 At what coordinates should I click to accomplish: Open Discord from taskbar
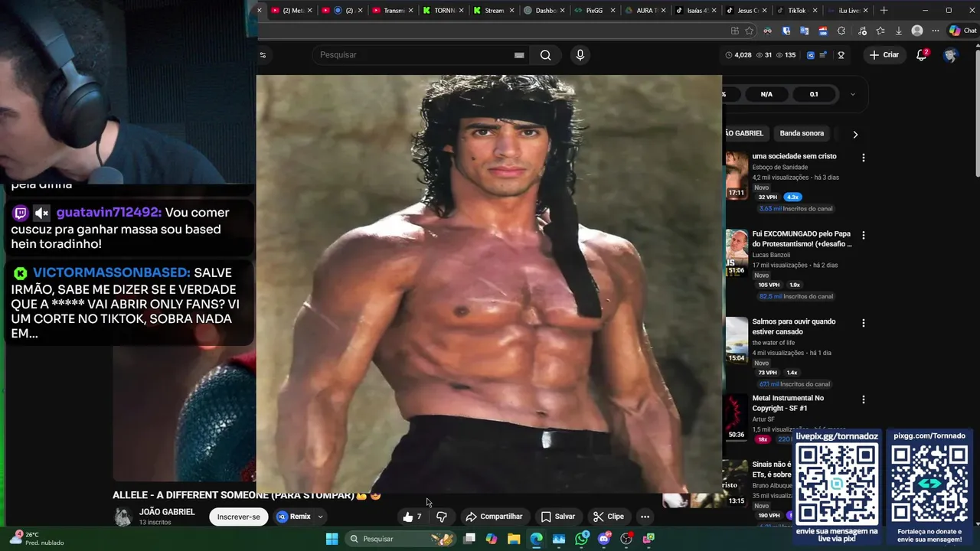tap(604, 539)
